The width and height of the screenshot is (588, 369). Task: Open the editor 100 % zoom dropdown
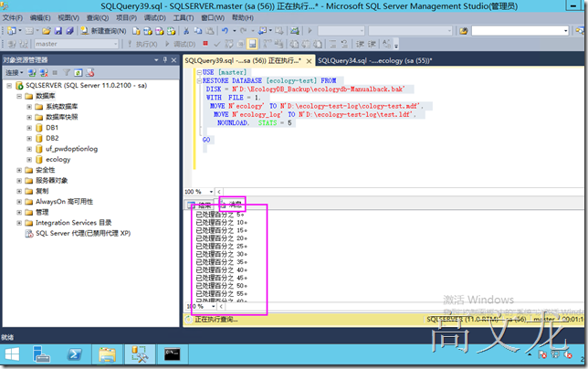(x=211, y=192)
